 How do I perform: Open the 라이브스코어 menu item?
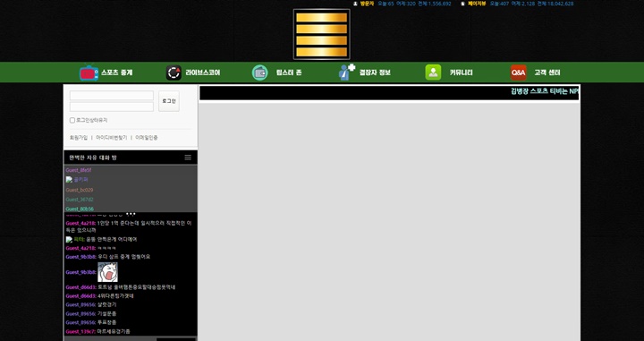(x=203, y=72)
